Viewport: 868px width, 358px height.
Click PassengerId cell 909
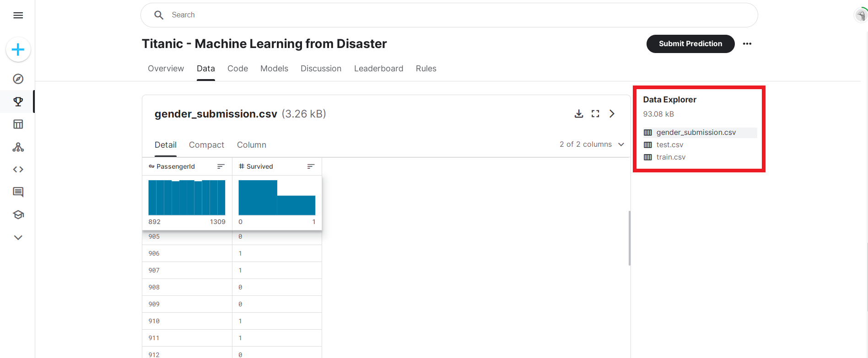click(x=187, y=304)
